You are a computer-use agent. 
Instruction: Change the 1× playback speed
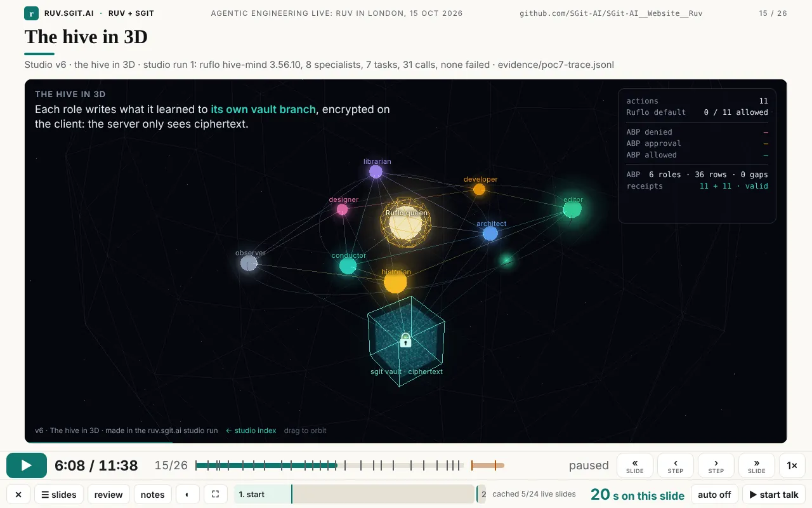[x=792, y=465]
